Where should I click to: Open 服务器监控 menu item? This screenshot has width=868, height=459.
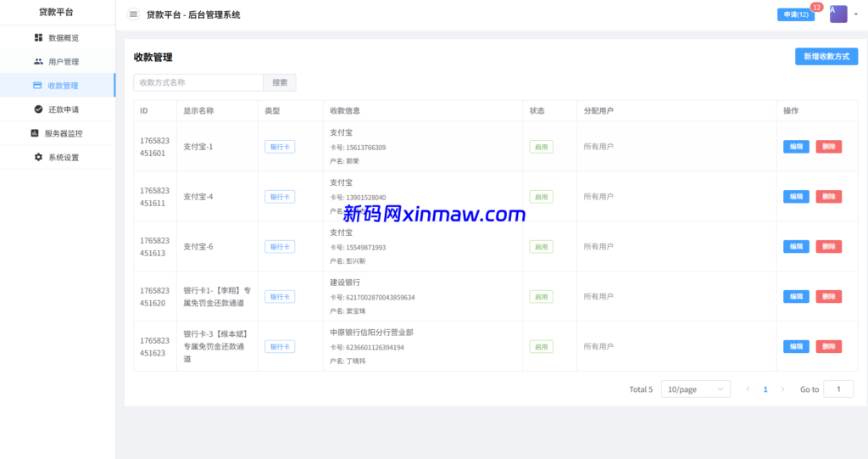tap(58, 133)
